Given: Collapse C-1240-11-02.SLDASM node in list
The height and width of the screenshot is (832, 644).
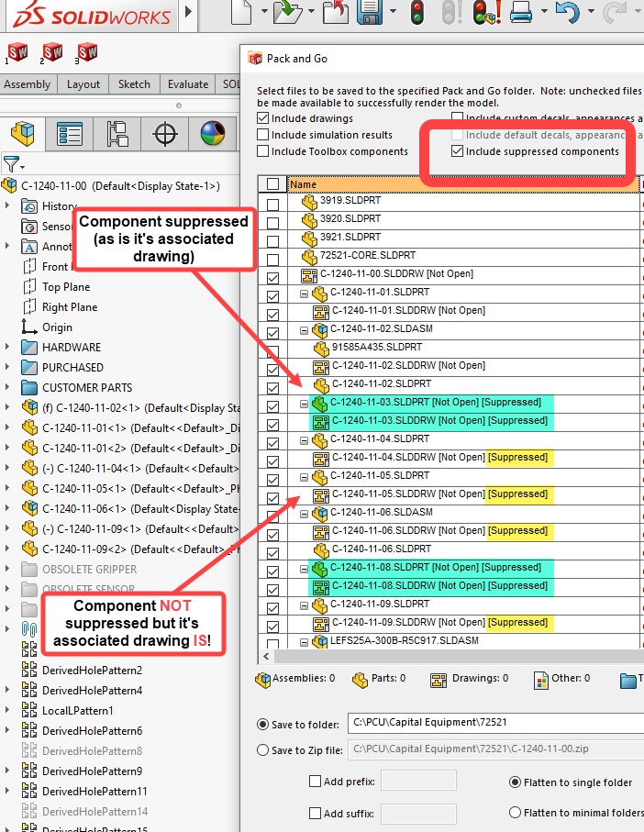Looking at the screenshot, I should point(304,330).
